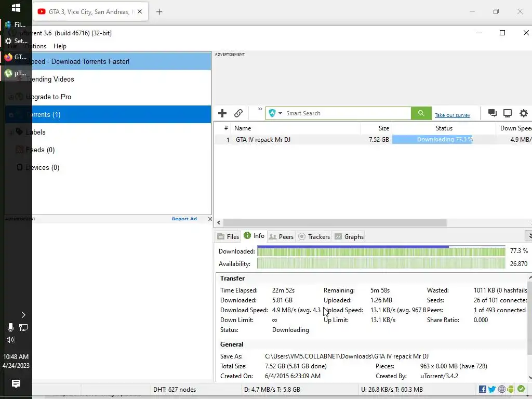The image size is (532, 399).
Task: Open the search provider dropdown arrow
Action: [280, 113]
